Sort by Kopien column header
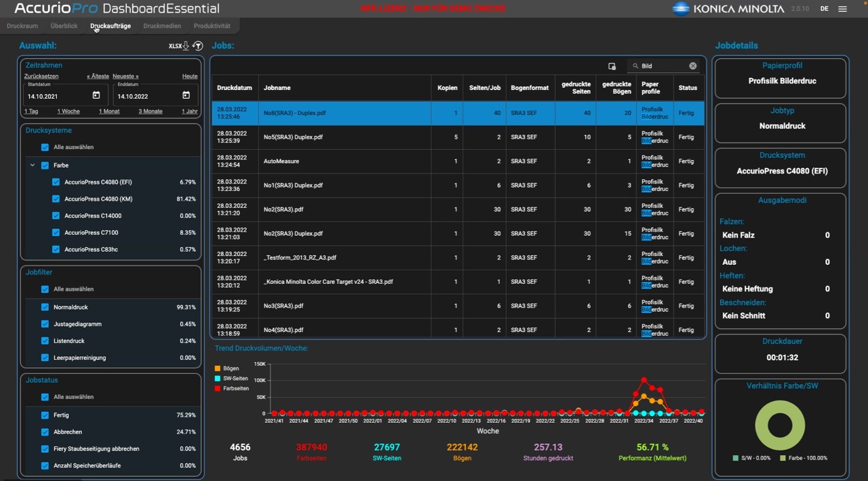This screenshot has width=868, height=481. (x=447, y=88)
